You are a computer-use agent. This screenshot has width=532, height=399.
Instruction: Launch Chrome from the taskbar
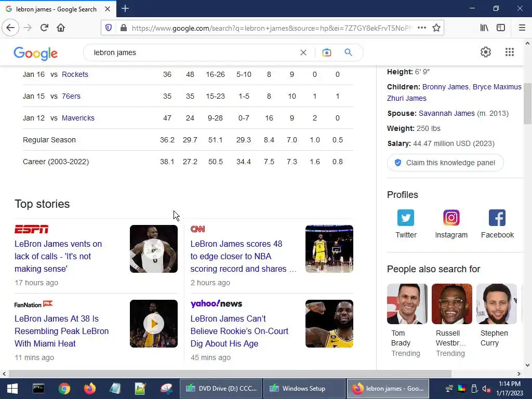pos(64,389)
